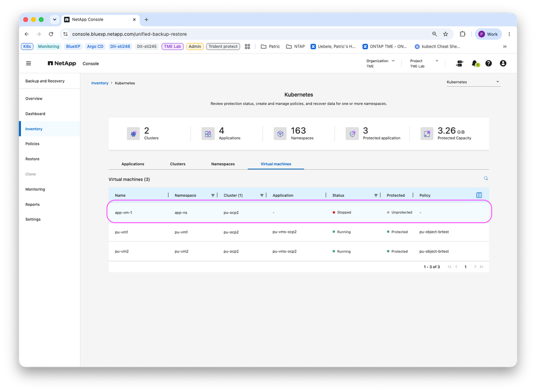Open Restore in the sidebar

coord(33,159)
